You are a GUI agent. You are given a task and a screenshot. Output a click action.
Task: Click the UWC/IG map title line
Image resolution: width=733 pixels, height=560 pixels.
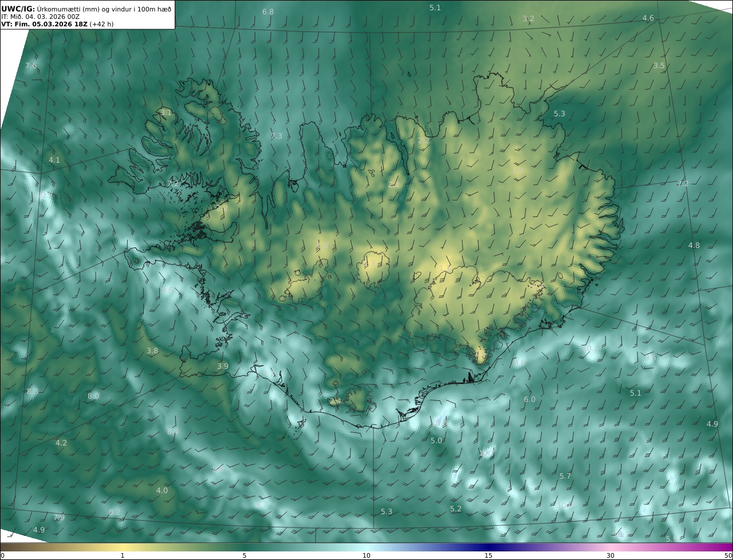86,9
